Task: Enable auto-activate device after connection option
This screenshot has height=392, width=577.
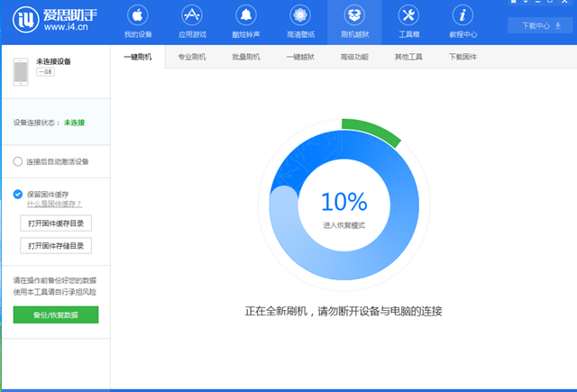Action: [18, 161]
